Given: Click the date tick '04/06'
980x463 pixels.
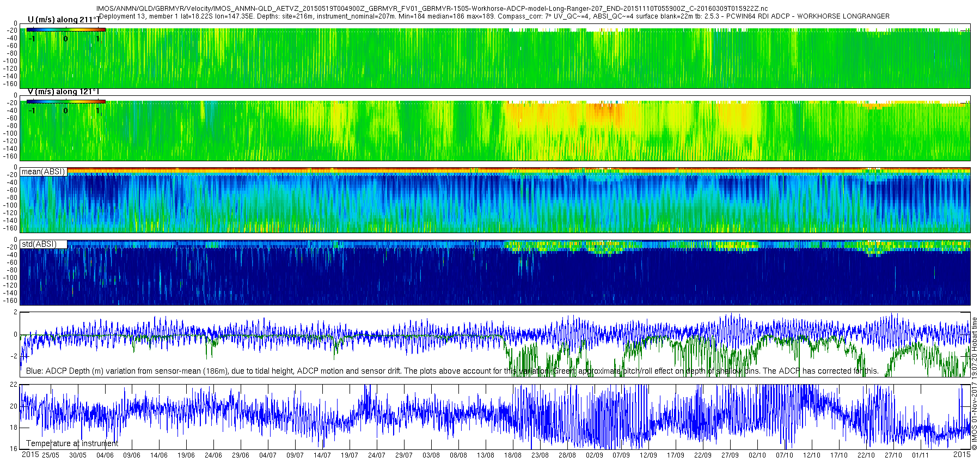Looking at the screenshot, I should pos(105,455).
